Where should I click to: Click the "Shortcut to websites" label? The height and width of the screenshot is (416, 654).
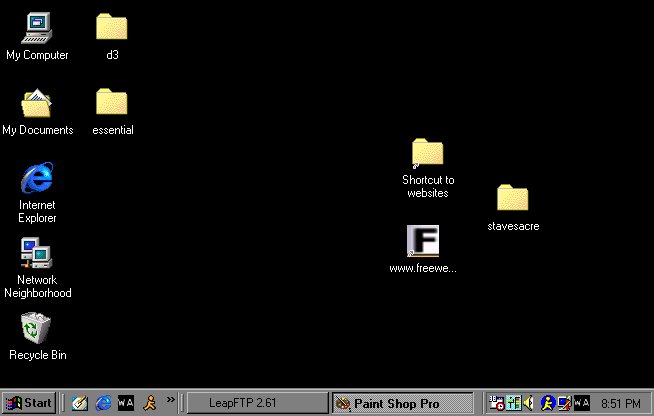coord(428,187)
